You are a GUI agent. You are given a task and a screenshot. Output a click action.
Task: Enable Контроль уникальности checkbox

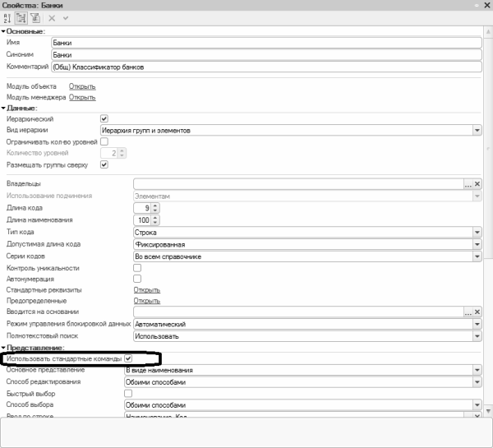click(137, 268)
